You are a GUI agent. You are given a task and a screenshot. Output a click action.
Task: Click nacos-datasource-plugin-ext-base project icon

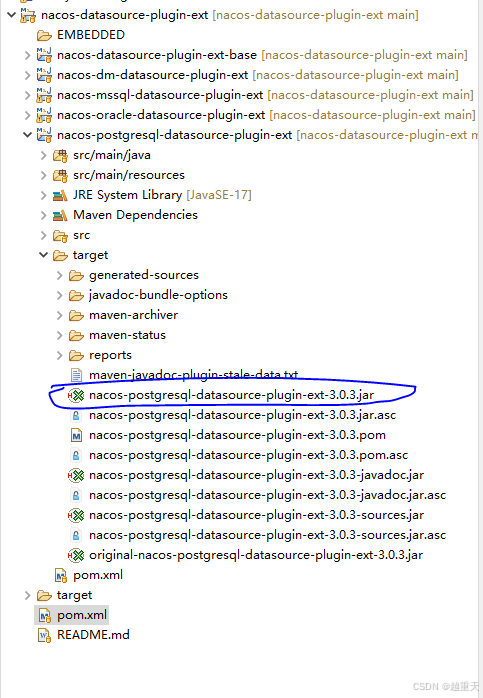pyautogui.click(x=44, y=55)
